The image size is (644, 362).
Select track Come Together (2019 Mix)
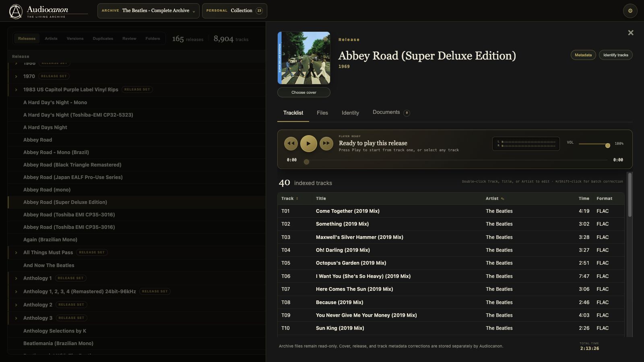click(x=451, y=211)
